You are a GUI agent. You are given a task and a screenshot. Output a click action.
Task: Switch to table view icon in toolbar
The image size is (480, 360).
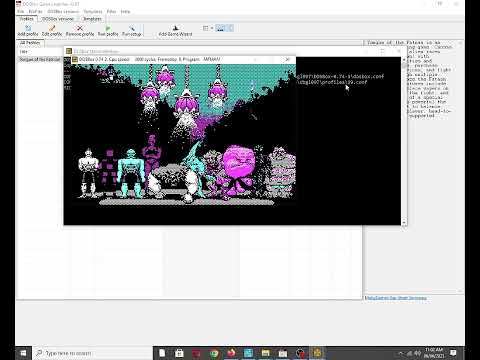pyautogui.click(x=206, y=28)
